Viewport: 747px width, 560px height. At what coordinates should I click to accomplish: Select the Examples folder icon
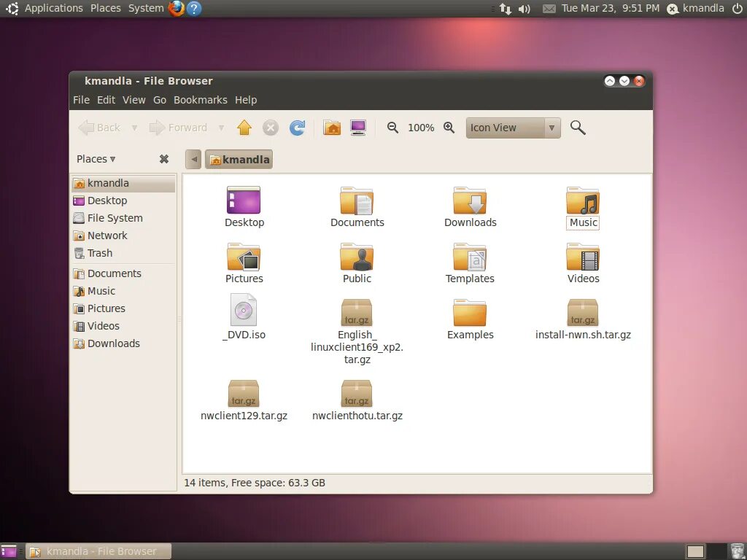click(470, 313)
